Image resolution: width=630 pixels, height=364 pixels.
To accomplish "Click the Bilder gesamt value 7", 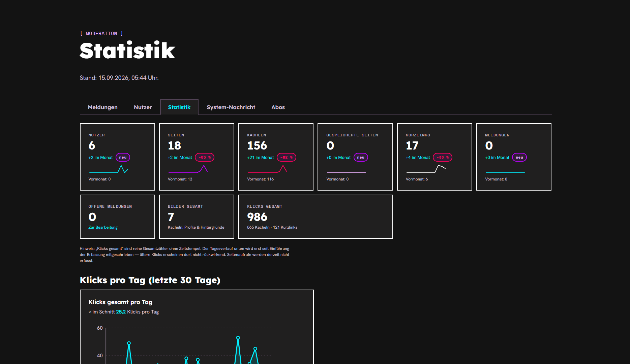I will 171,217.
